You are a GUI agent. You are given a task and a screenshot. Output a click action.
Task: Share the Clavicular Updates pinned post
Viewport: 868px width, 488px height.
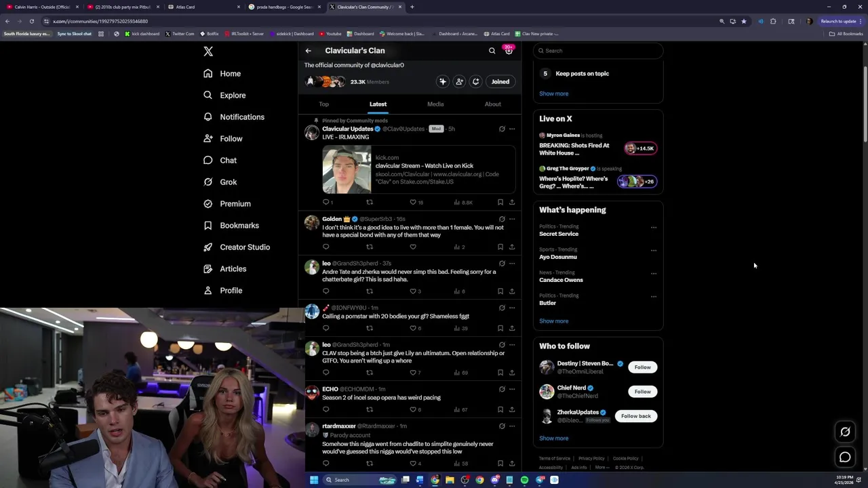click(512, 202)
